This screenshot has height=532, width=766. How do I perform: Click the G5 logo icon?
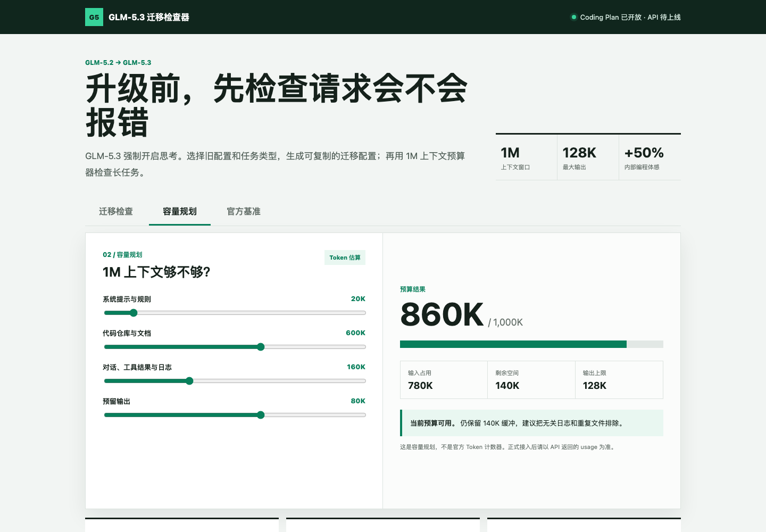94,17
